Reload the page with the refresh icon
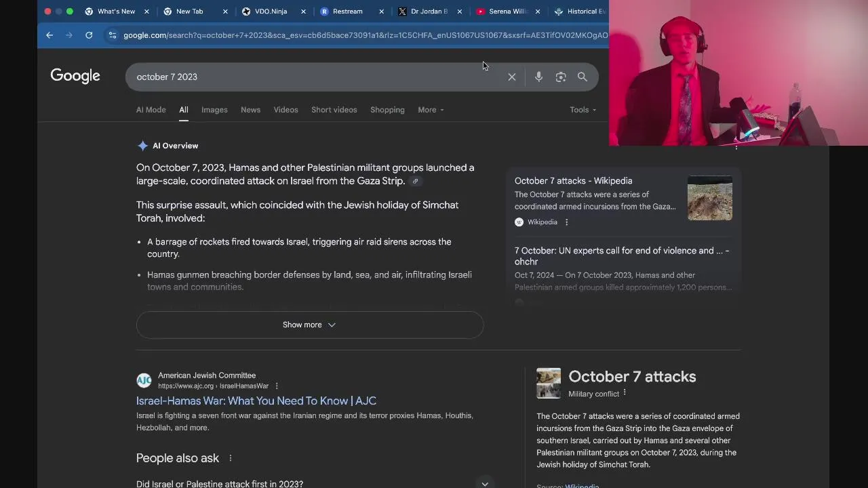Image resolution: width=868 pixels, height=488 pixels. click(89, 35)
